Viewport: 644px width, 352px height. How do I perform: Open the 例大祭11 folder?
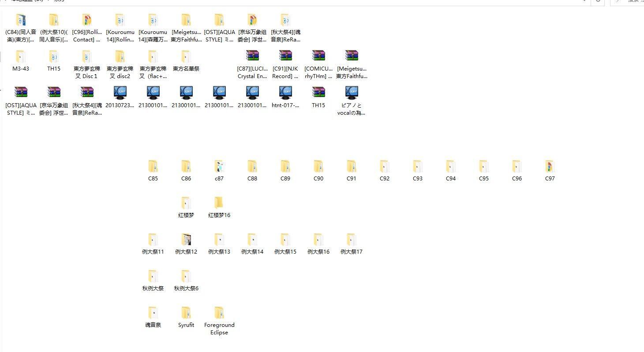[x=153, y=244]
